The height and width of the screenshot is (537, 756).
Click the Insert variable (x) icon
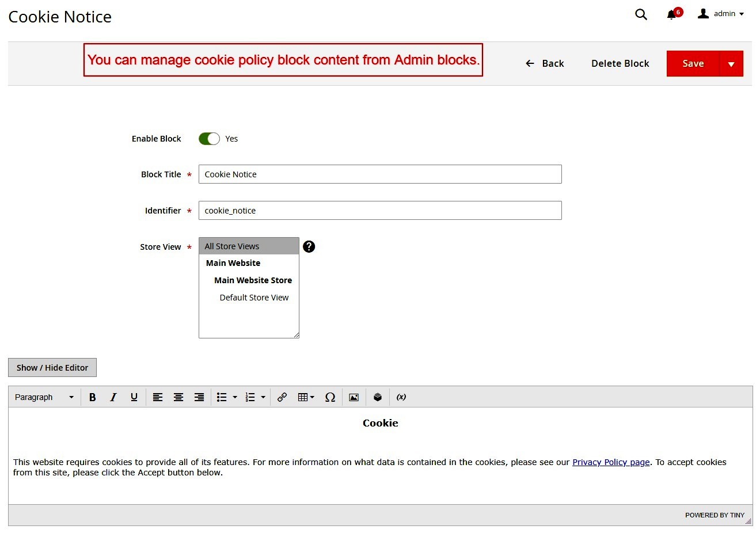click(401, 397)
